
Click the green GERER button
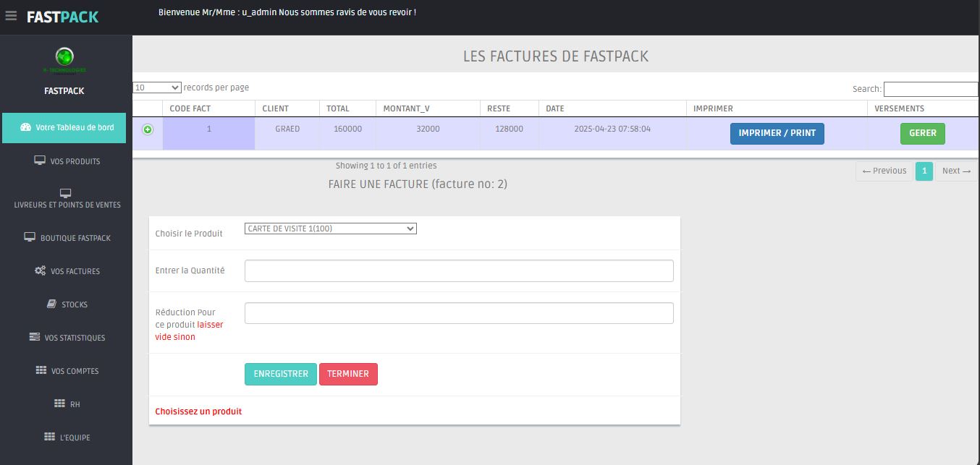coord(923,134)
